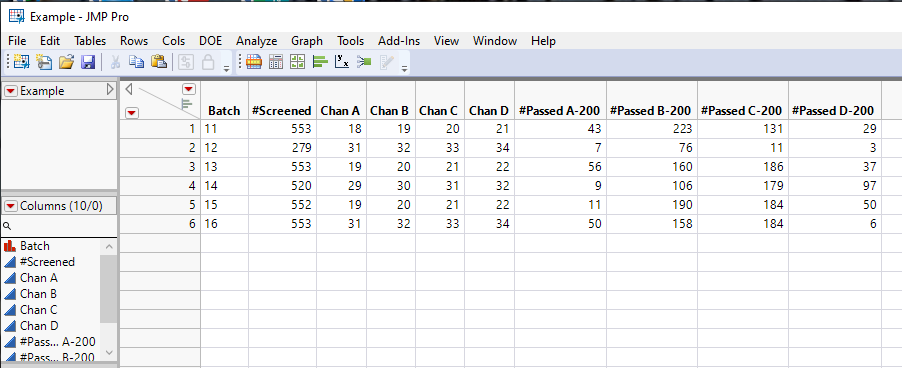Click the Graph Builder icon
The image size is (902, 368).
point(297,62)
